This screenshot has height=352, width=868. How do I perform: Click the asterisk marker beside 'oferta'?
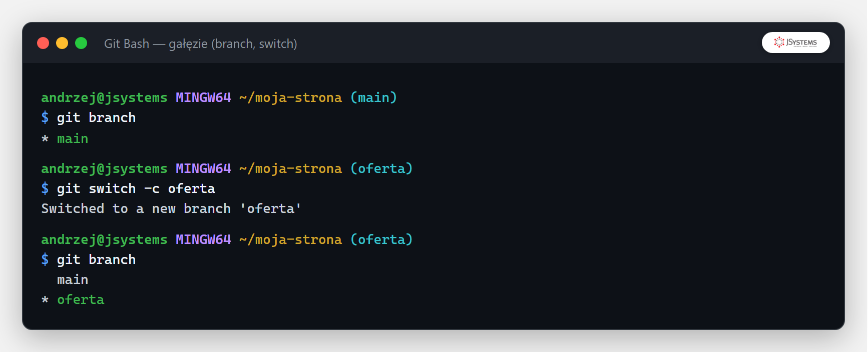pyautogui.click(x=45, y=300)
